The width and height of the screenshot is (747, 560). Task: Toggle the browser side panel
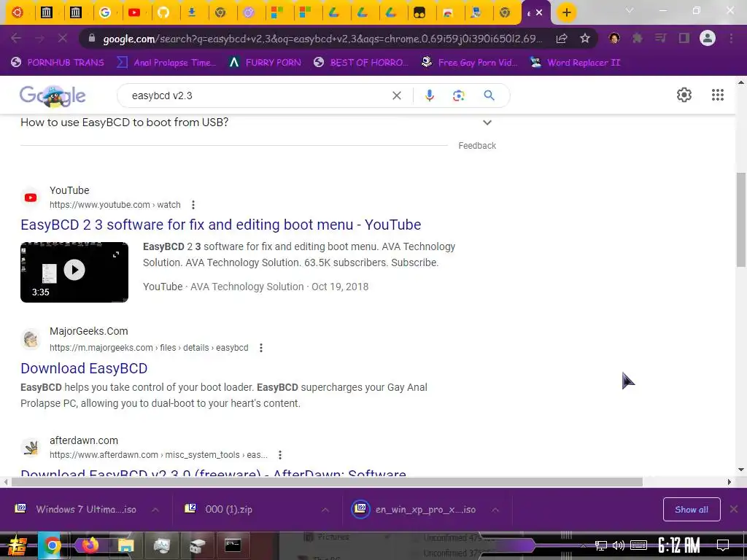[x=684, y=38]
